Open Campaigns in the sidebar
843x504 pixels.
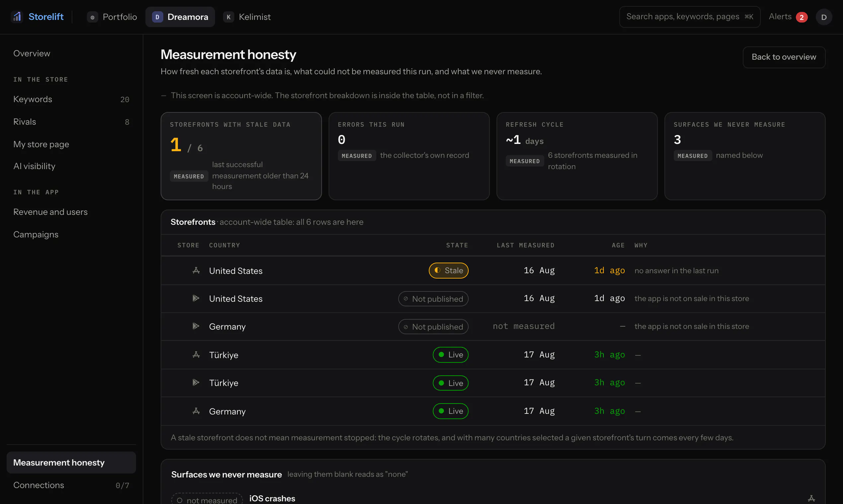point(71,234)
